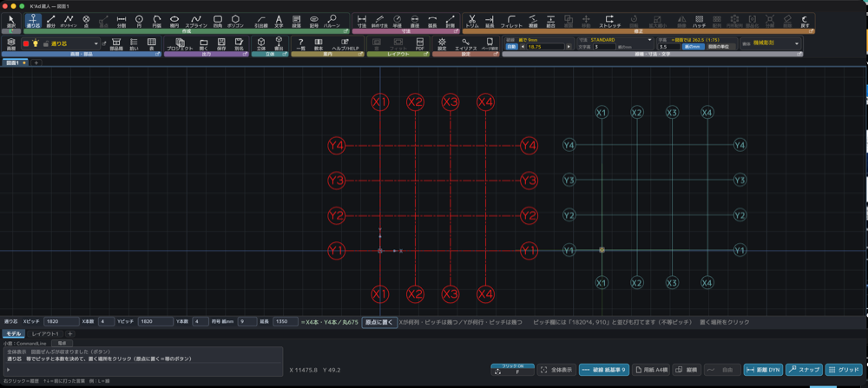Use the ストレッチ stretch tool

609,21
